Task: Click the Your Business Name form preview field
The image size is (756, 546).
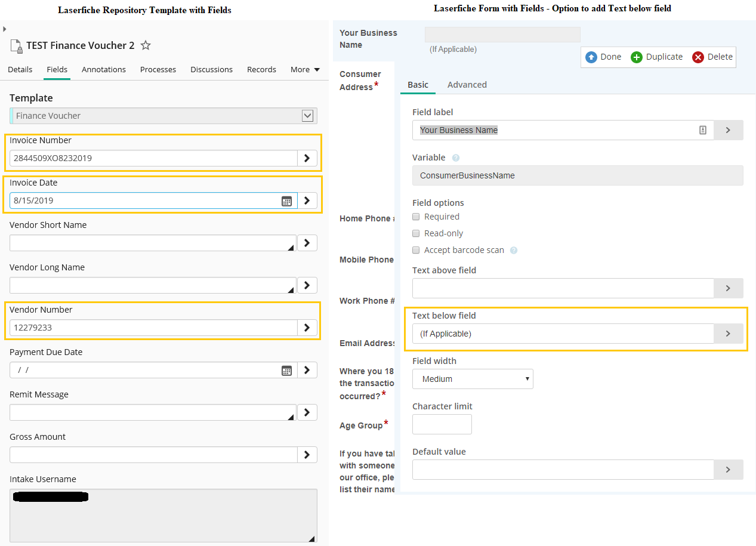Action: pyautogui.click(x=502, y=35)
